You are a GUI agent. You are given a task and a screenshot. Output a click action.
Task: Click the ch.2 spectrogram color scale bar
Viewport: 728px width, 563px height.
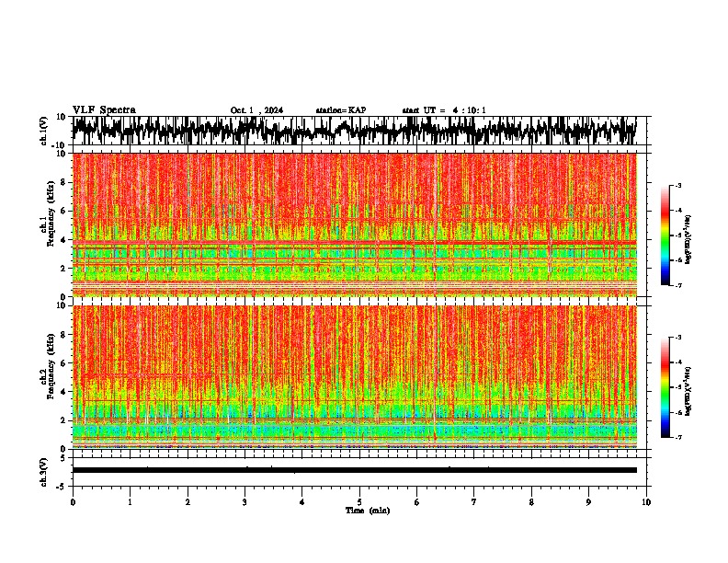(665, 387)
